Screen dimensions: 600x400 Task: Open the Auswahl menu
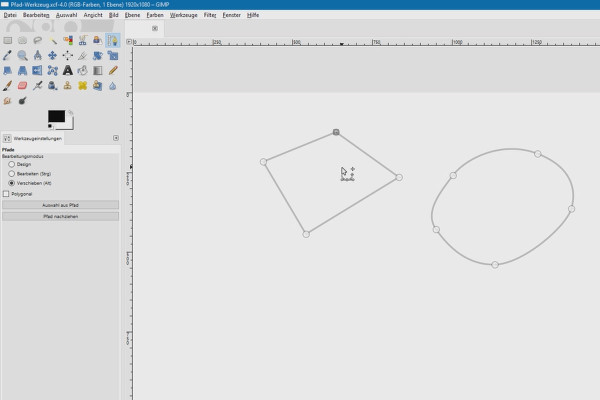point(66,15)
